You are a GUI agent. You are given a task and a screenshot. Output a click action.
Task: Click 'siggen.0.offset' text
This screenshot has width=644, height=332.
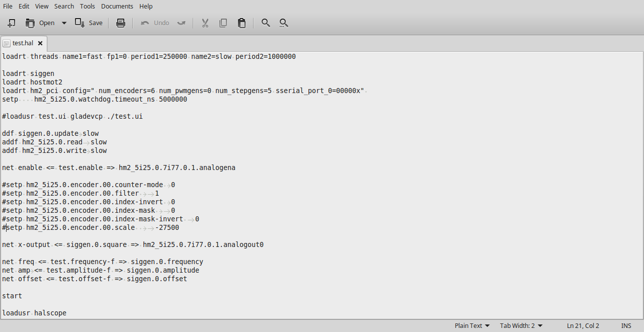coord(157,279)
